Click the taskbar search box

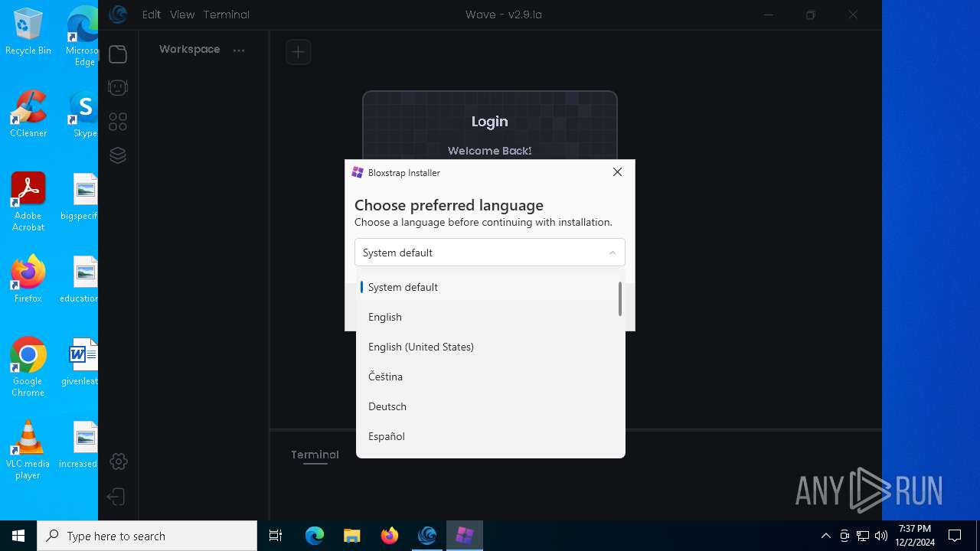pos(147,536)
